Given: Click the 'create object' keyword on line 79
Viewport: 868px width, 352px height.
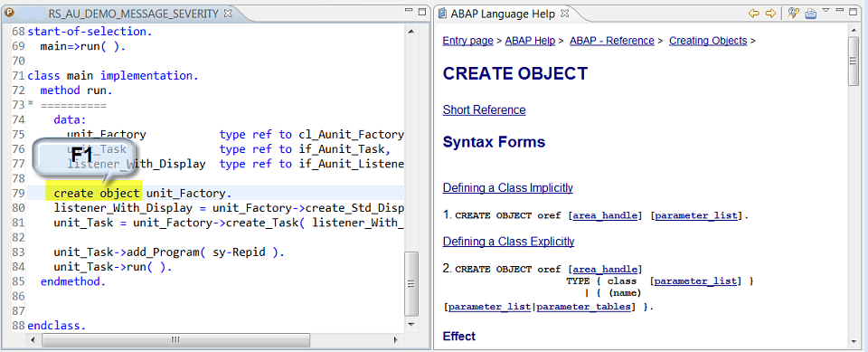Looking at the screenshot, I should point(97,194).
